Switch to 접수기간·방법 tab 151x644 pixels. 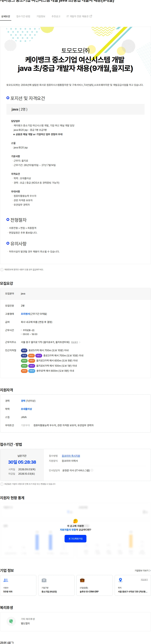pos(23,17)
